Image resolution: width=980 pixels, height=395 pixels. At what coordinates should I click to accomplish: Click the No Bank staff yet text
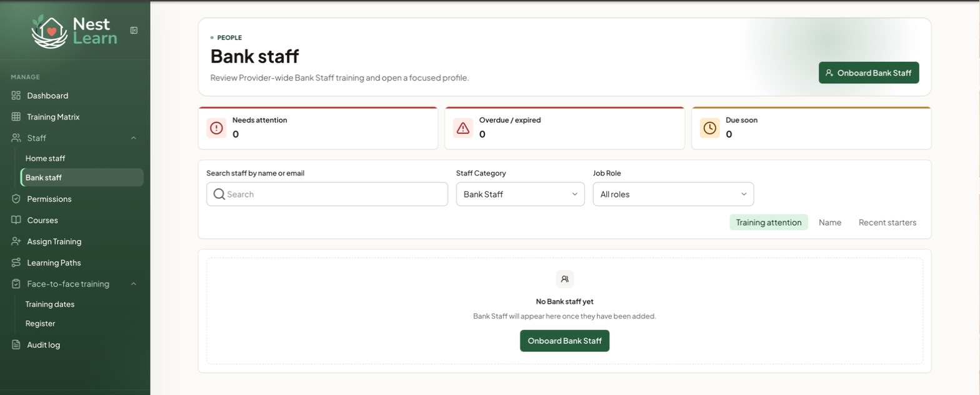coord(564,301)
